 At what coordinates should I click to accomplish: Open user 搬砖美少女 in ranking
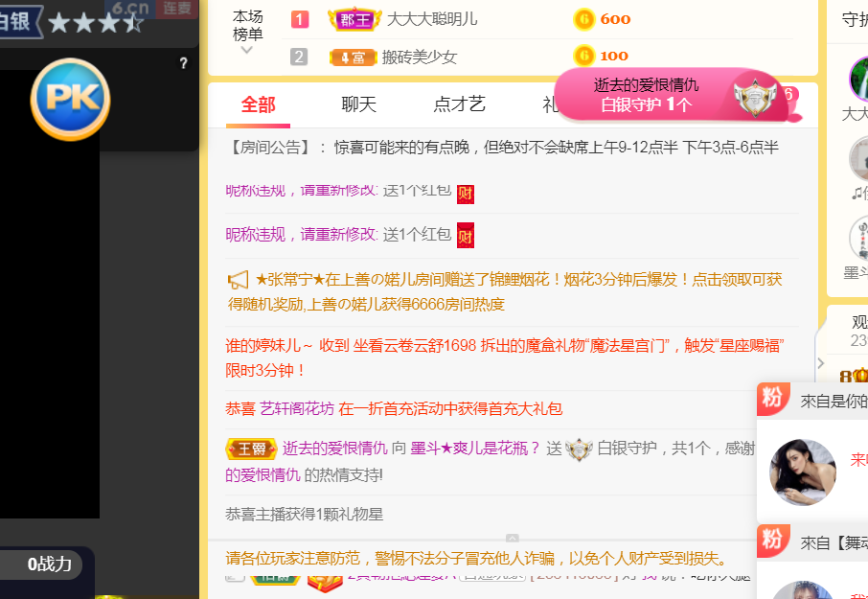419,57
